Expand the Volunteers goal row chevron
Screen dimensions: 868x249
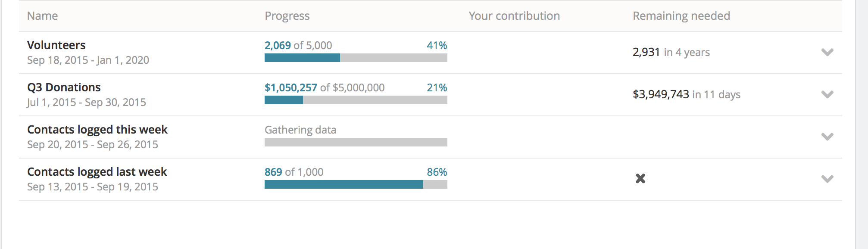[827, 52]
